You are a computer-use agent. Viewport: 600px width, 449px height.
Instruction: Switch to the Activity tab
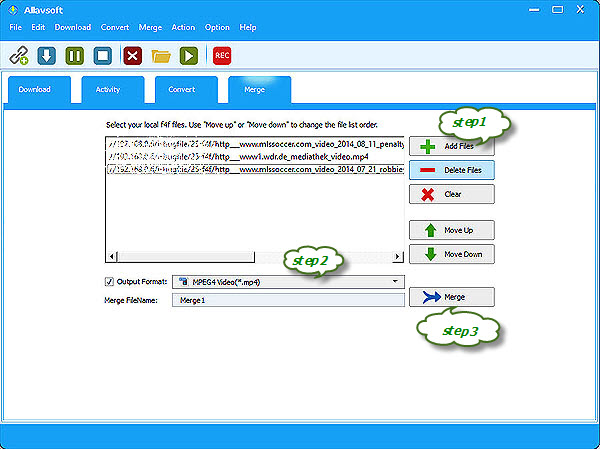(113, 90)
